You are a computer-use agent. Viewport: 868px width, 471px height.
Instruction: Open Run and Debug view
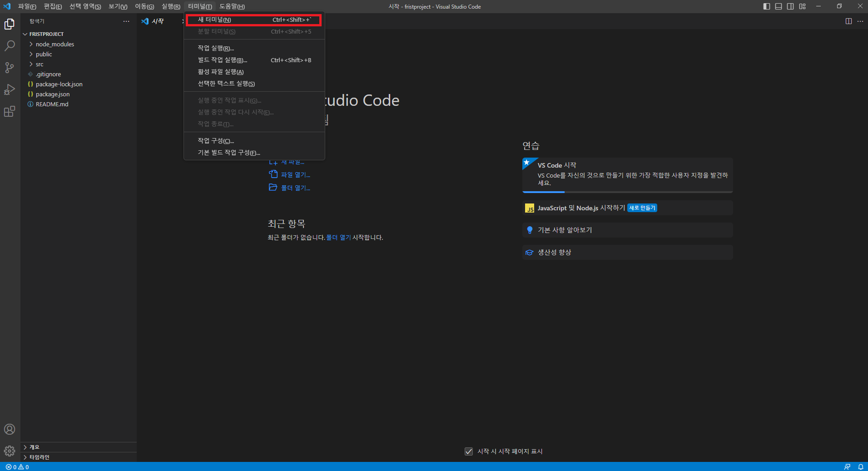pos(10,89)
